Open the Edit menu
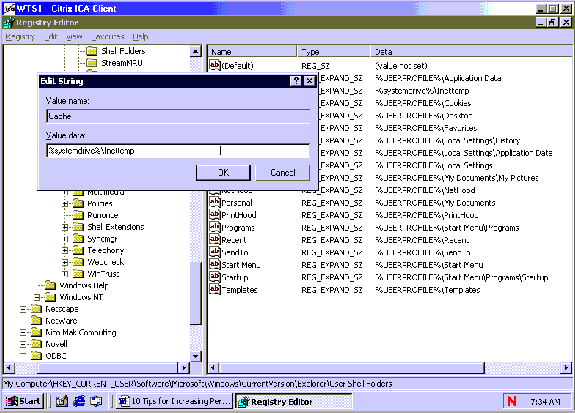Viewport: 575px width, 413px height. pos(51,37)
